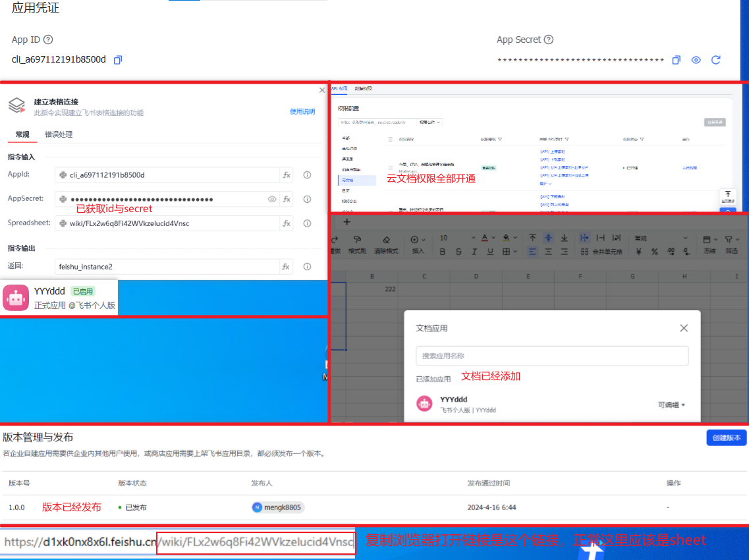Viewport: 749px width, 560px height.
Task: Align cell content to bottom
Action: [564, 238]
